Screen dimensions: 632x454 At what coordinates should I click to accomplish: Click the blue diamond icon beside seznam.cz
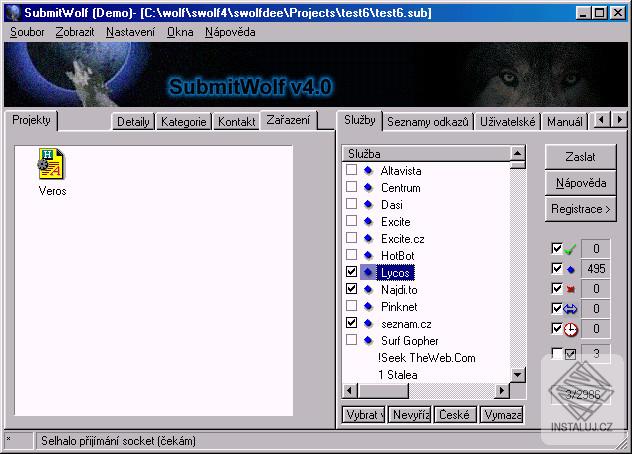click(368, 323)
